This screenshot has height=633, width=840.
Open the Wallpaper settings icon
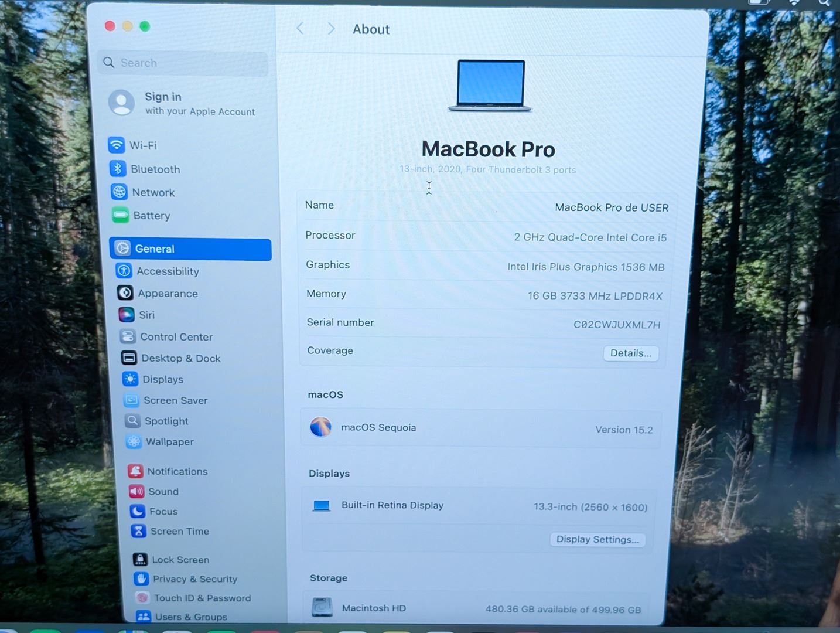[134, 441]
